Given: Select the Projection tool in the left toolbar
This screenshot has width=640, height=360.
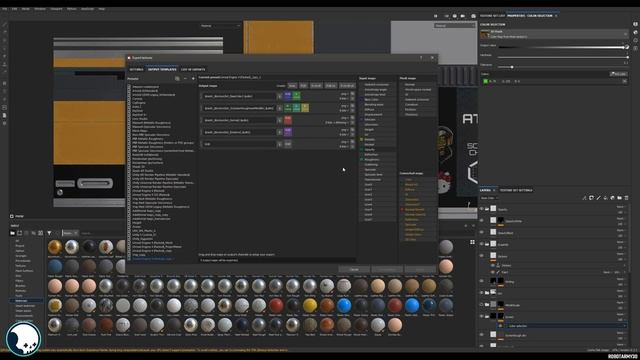Looking at the screenshot, I should click(x=4, y=40).
